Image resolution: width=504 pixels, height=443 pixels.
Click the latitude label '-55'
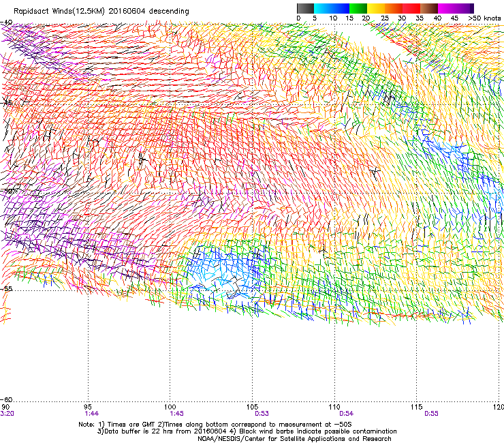6,288
